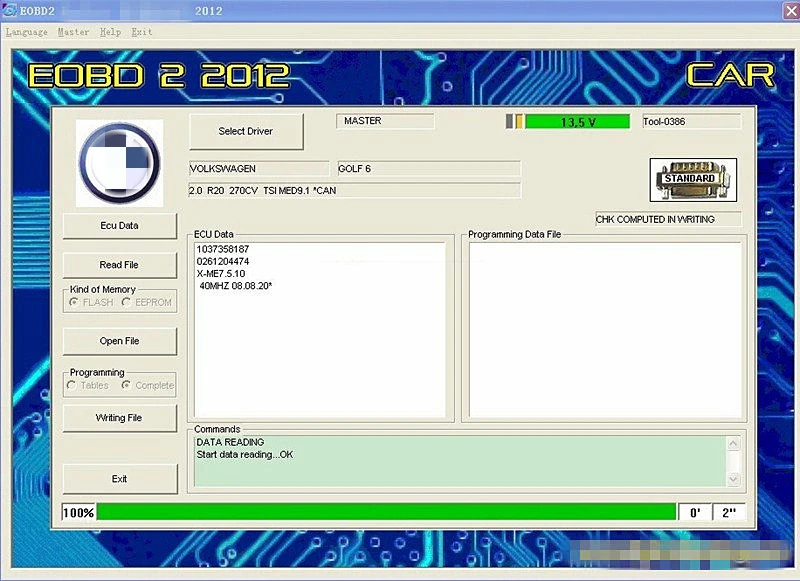Open the Language menu
The width and height of the screenshot is (800, 581).
27,32
